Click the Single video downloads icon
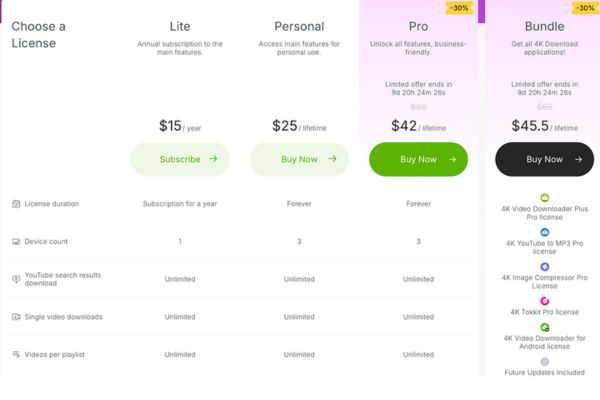Image resolution: width=600 pixels, height=400 pixels. (16, 317)
